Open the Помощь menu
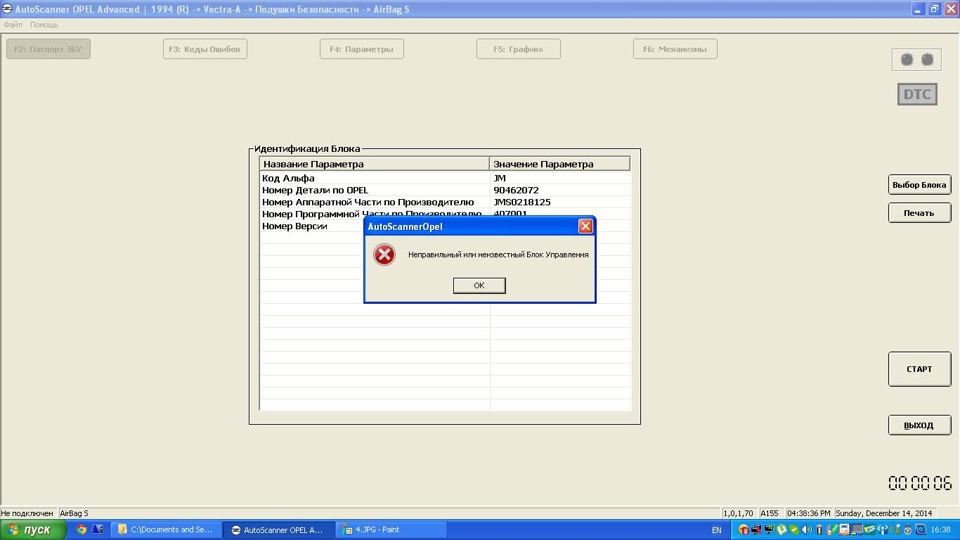Image resolution: width=960 pixels, height=540 pixels. (x=44, y=24)
